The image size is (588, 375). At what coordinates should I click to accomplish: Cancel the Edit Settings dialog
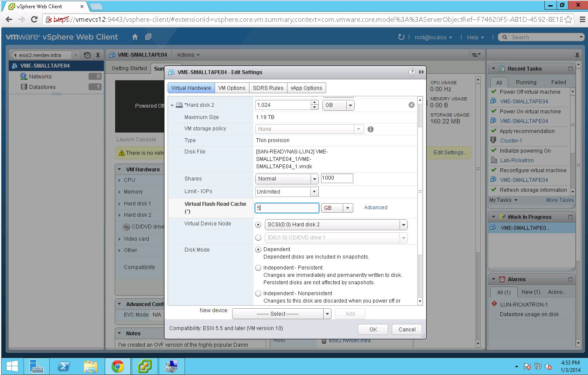tap(407, 329)
